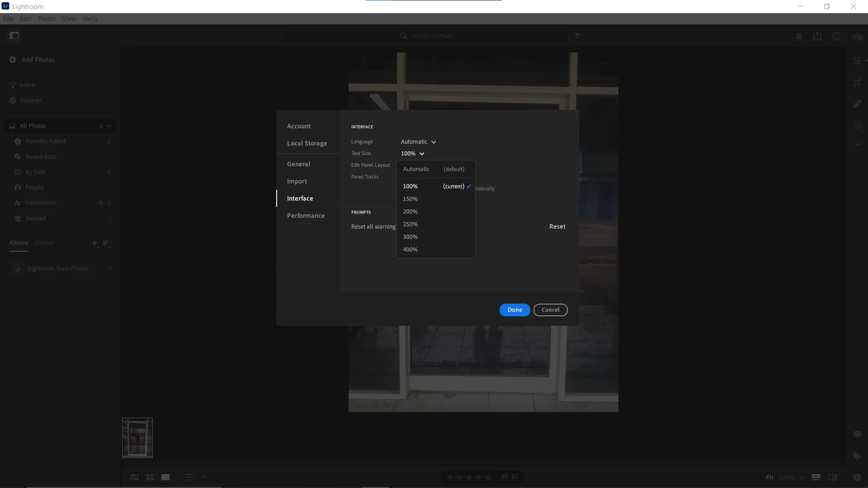Open the Language Automatic dropdown
Image resolution: width=868 pixels, height=488 pixels.
418,142
